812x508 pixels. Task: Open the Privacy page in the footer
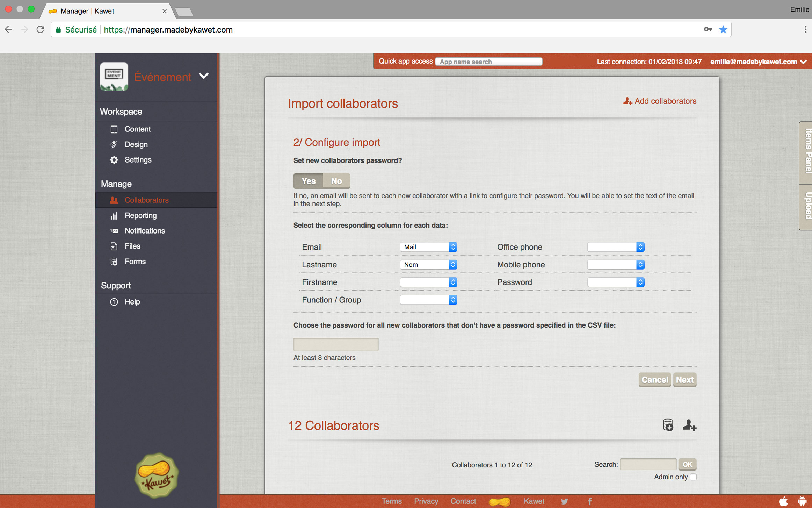coord(426,501)
